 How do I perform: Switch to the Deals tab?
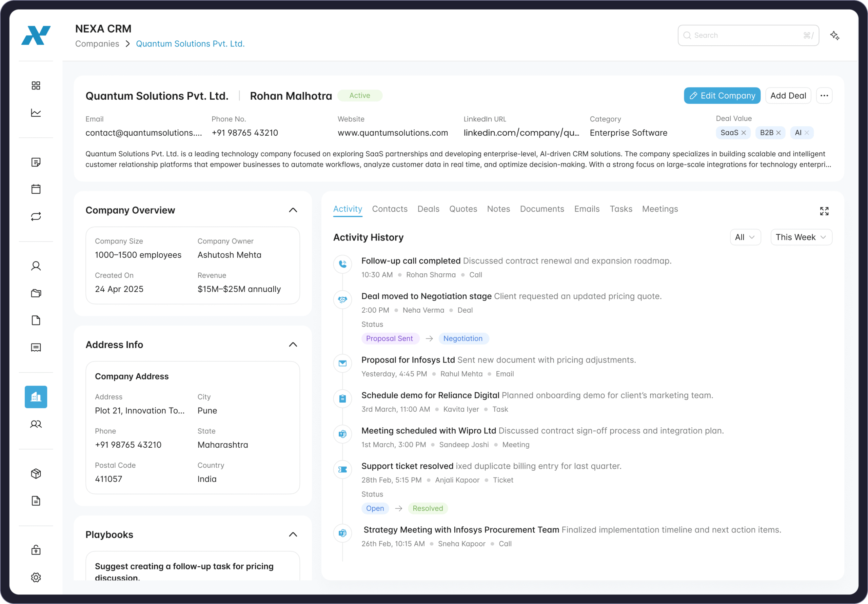tap(428, 209)
